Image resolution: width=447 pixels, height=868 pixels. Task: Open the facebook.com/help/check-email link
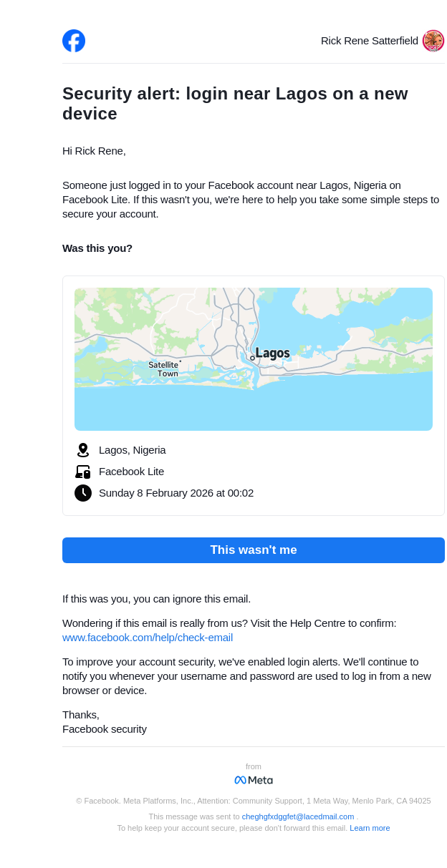click(148, 638)
